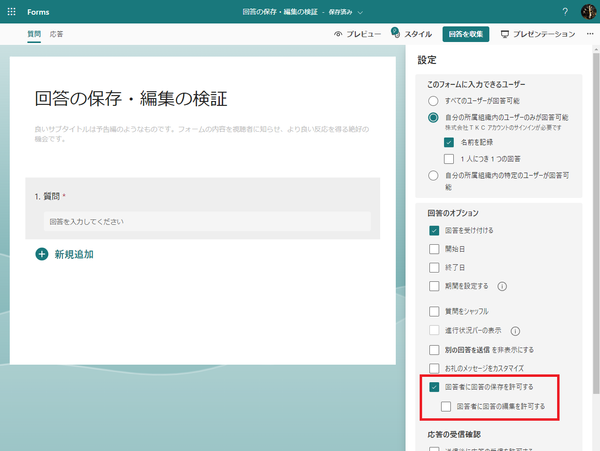This screenshot has width=600, height=451.
Task: Click the settings panel vertical scrollbar
Action: (x=596, y=223)
